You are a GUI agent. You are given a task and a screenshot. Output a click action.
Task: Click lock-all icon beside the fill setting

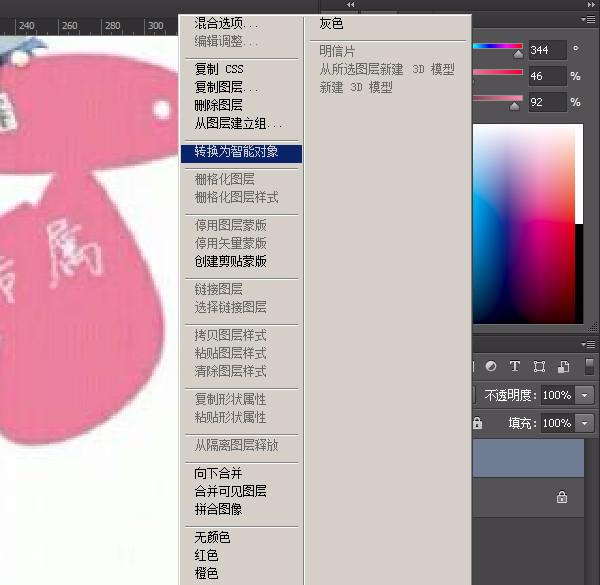pos(475,423)
